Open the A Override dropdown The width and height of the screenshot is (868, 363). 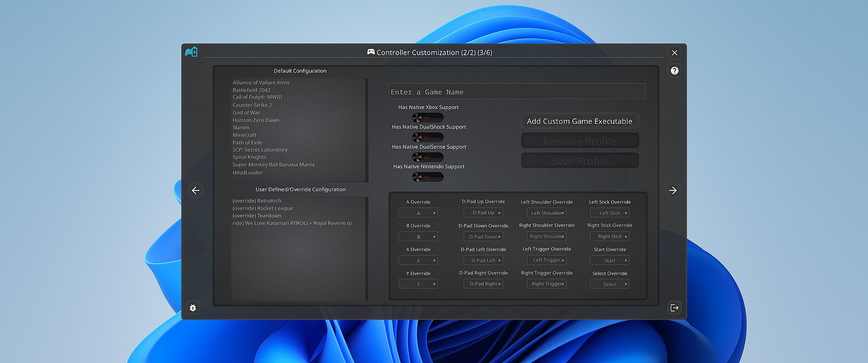tap(418, 213)
